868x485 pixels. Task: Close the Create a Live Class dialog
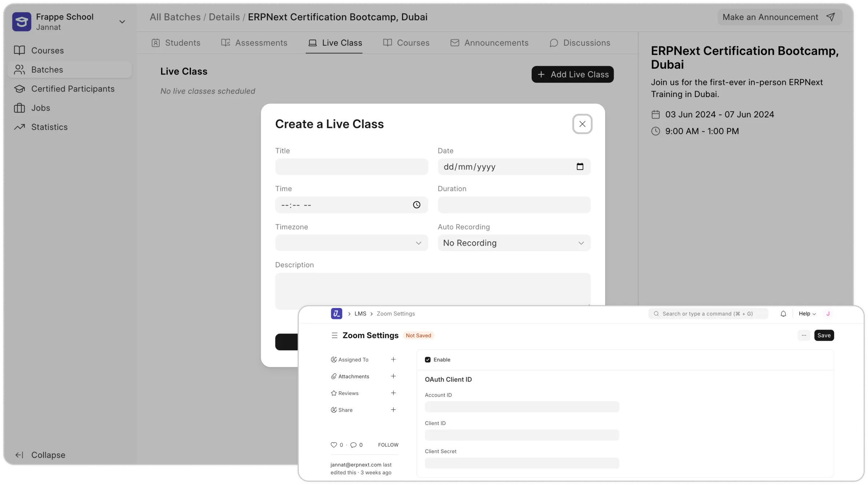click(582, 124)
